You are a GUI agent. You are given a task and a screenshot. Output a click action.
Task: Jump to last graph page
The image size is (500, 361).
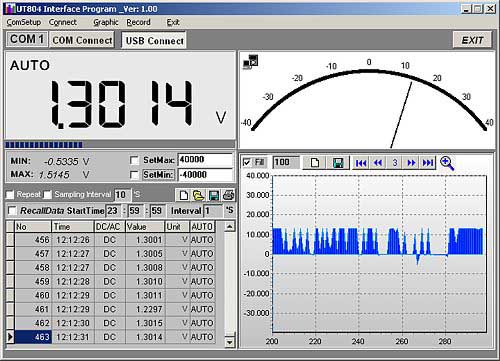pos(428,163)
